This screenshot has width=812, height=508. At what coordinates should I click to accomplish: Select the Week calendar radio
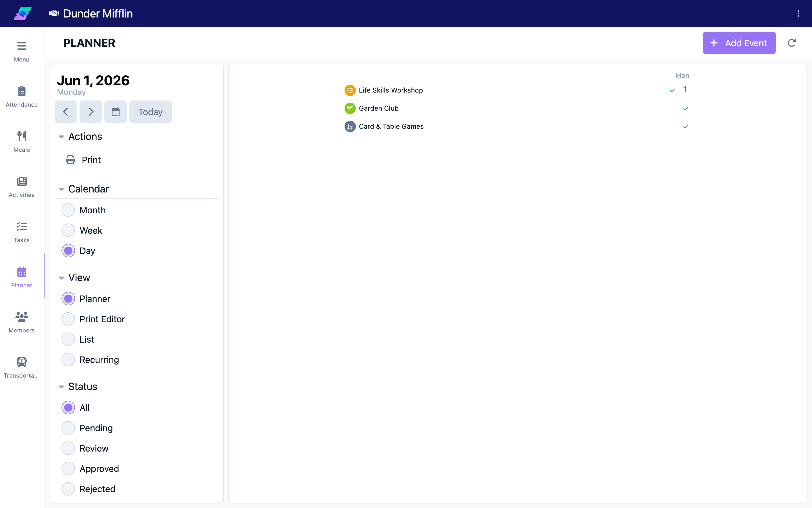tap(68, 231)
